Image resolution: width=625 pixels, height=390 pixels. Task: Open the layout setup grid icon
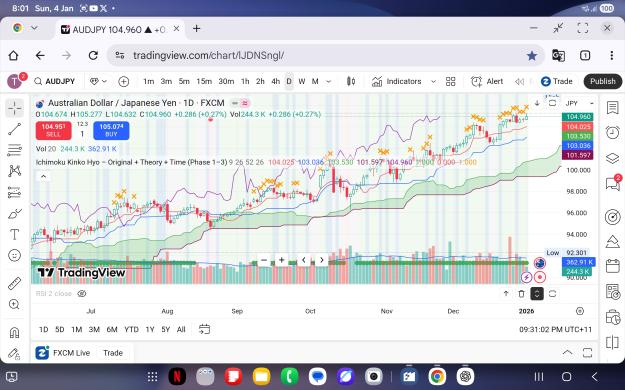(450, 81)
